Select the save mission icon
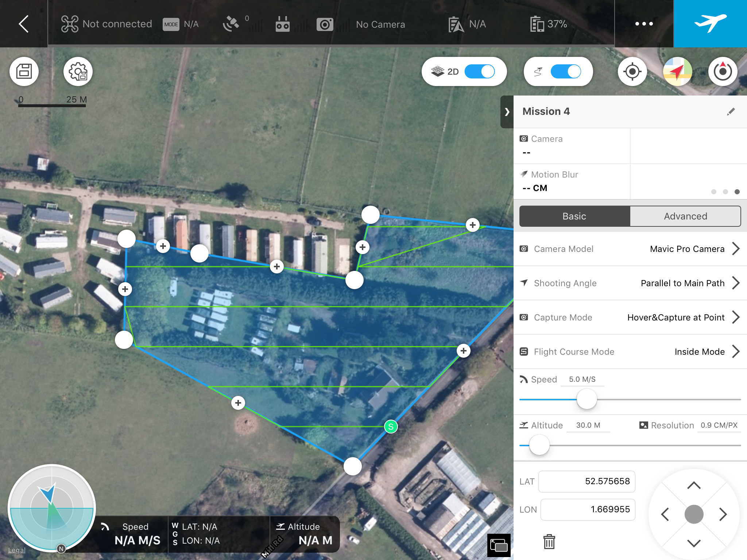The image size is (747, 560). [25, 71]
